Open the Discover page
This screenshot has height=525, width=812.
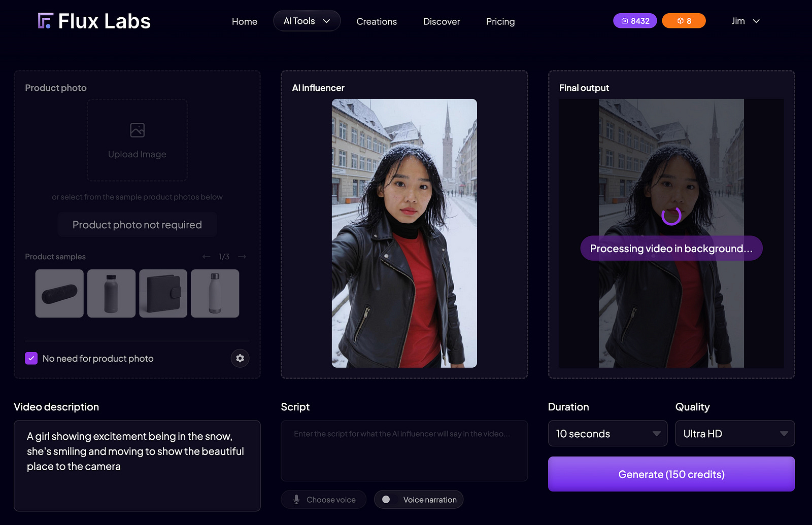click(x=442, y=21)
